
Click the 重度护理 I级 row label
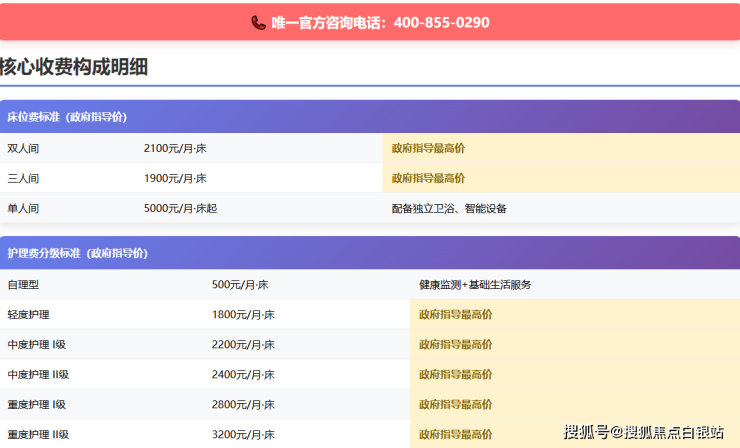pos(37,404)
